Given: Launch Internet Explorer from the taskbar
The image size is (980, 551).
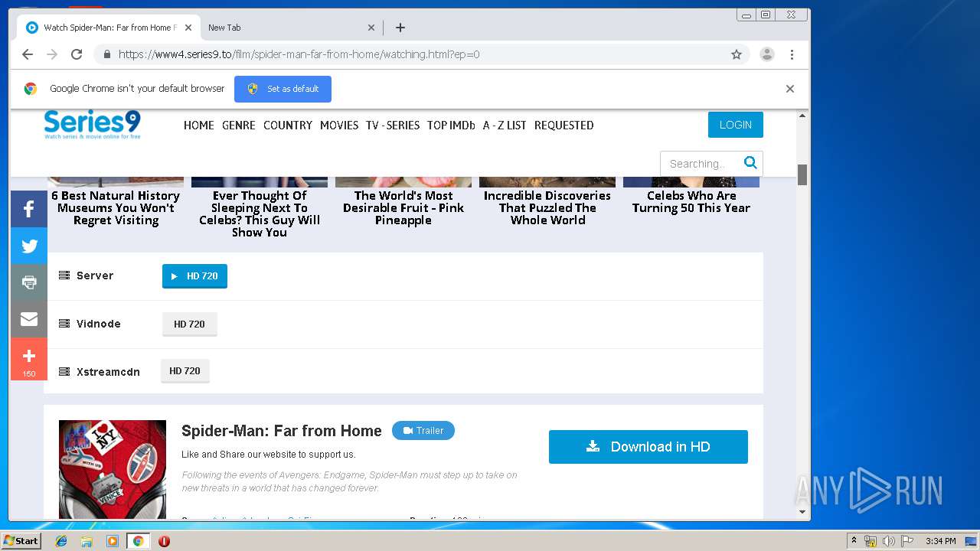Looking at the screenshot, I should [61, 541].
